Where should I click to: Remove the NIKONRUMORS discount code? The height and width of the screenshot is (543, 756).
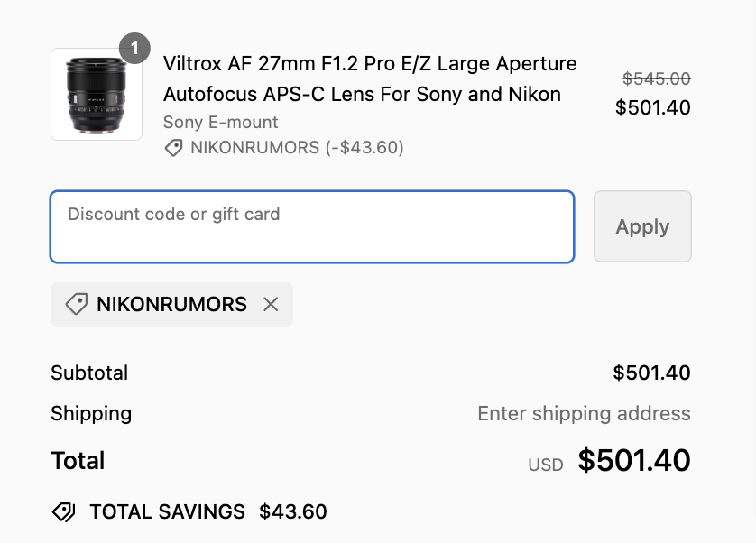coord(271,305)
